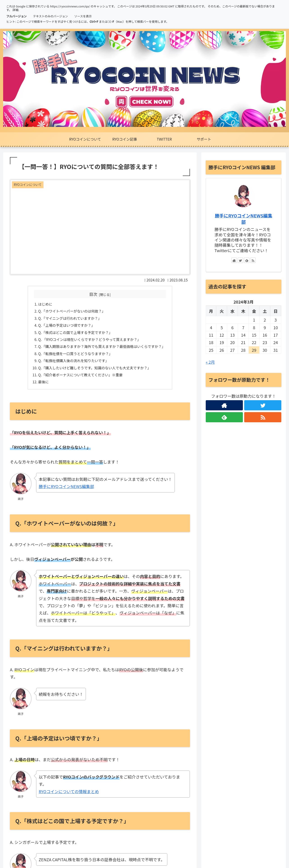
Task: Open the small RSS icon in author profile
Action: pyautogui.click(x=253, y=260)
